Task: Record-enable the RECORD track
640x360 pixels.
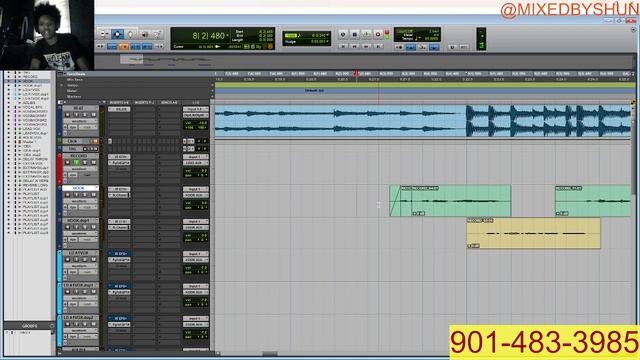Action: point(68,162)
